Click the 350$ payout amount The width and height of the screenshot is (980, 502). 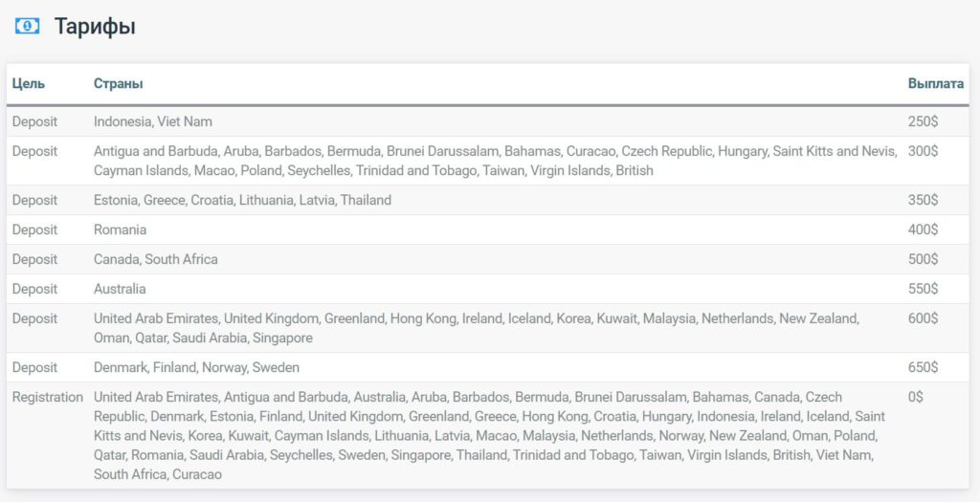(x=923, y=200)
